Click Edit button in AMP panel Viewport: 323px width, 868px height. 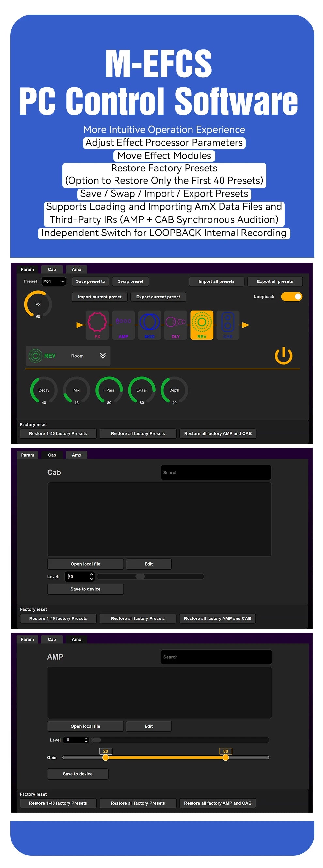click(148, 726)
